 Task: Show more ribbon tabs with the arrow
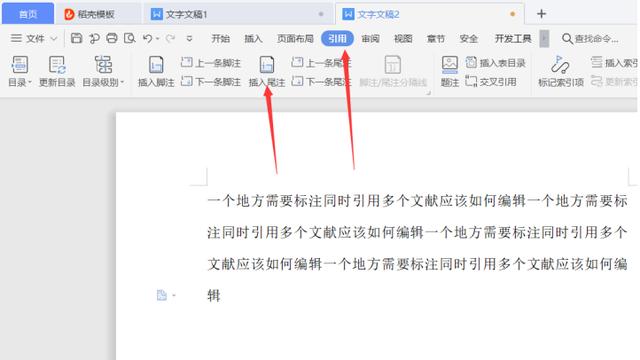click(x=544, y=39)
